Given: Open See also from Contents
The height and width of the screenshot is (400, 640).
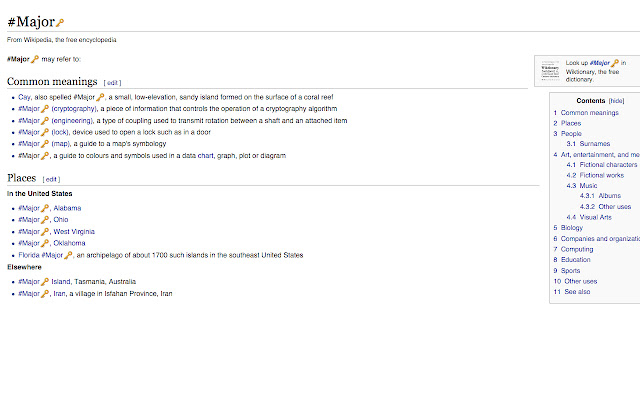Looking at the screenshot, I should coord(577,292).
